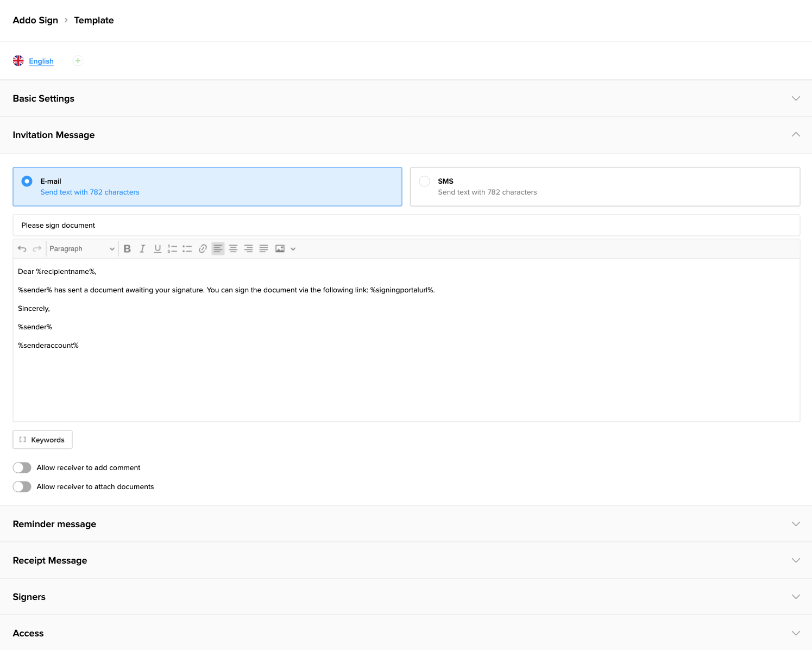The image size is (812, 650).
Task: Enable Allow receiver to add comment
Action: (22, 467)
